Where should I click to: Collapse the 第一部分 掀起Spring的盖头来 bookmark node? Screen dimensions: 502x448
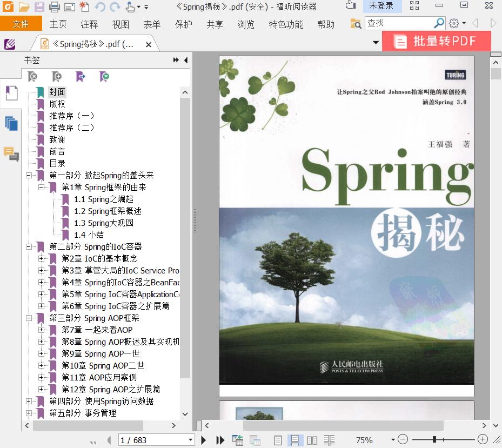29,175
